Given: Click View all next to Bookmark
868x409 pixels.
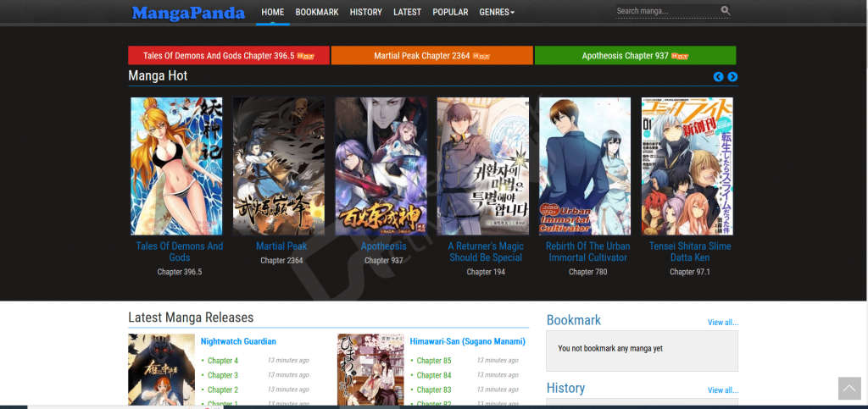Looking at the screenshot, I should (722, 323).
